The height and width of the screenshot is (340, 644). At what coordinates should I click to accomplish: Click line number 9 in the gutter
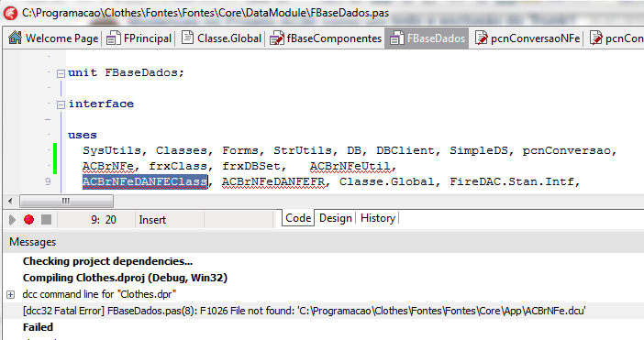[48, 181]
